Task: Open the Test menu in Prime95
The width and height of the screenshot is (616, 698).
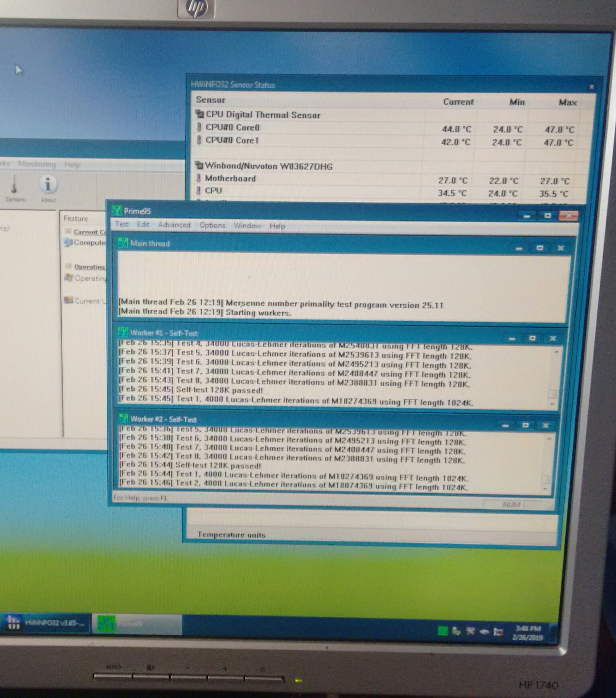Action: (122, 224)
